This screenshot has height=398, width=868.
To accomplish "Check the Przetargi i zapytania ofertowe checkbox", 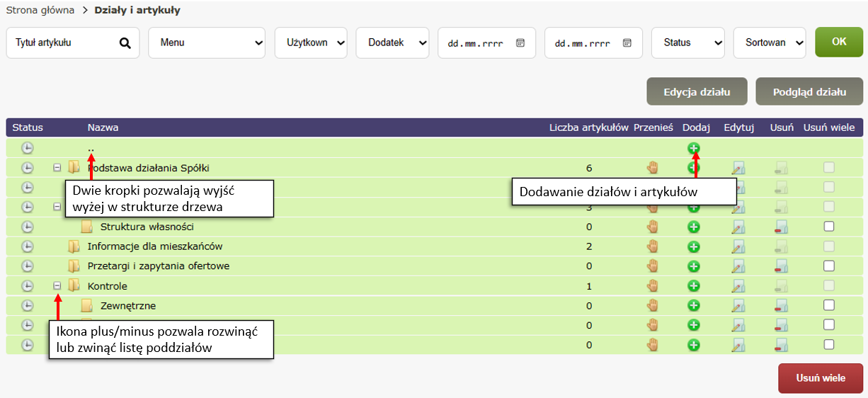I will 829,266.
